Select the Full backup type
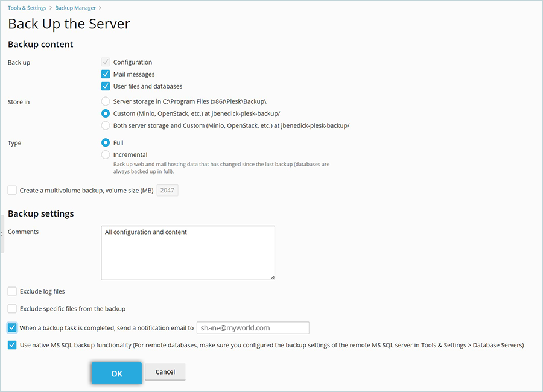Image resolution: width=543 pixels, height=392 pixels. tap(106, 143)
